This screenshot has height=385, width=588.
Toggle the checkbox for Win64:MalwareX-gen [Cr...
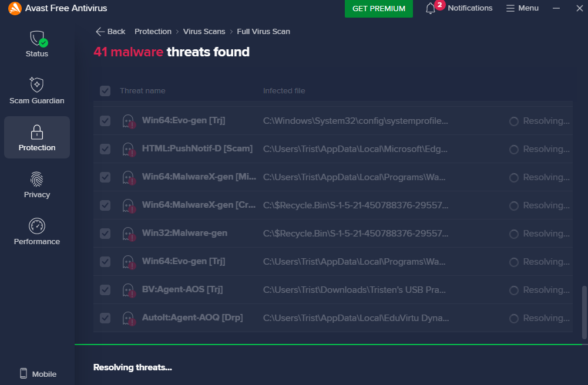pos(105,205)
